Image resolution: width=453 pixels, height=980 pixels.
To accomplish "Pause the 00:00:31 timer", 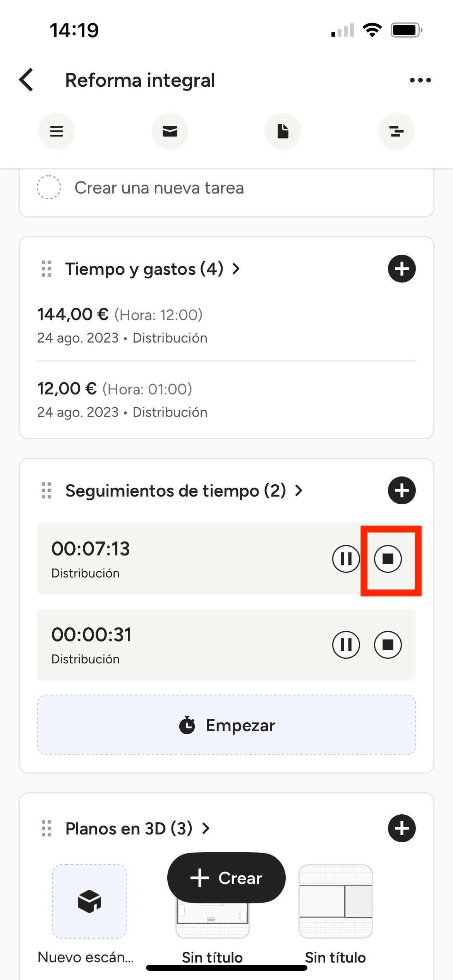I will click(x=346, y=644).
